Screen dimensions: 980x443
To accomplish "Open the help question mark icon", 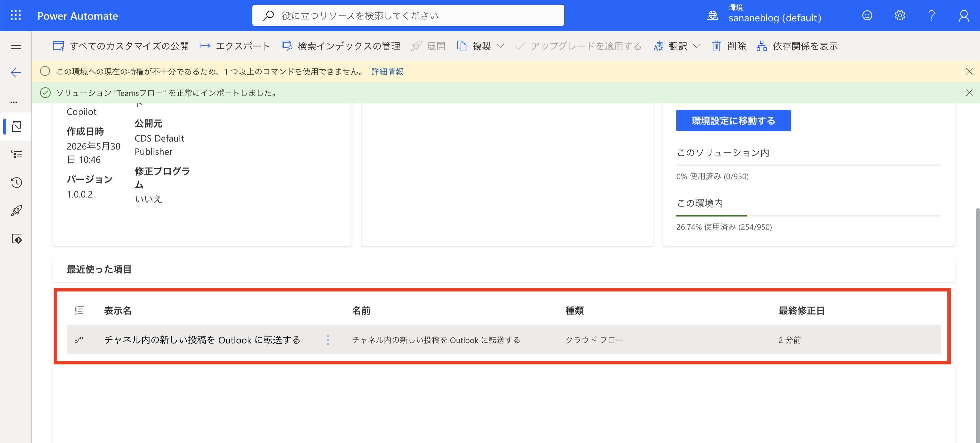I will coord(931,16).
